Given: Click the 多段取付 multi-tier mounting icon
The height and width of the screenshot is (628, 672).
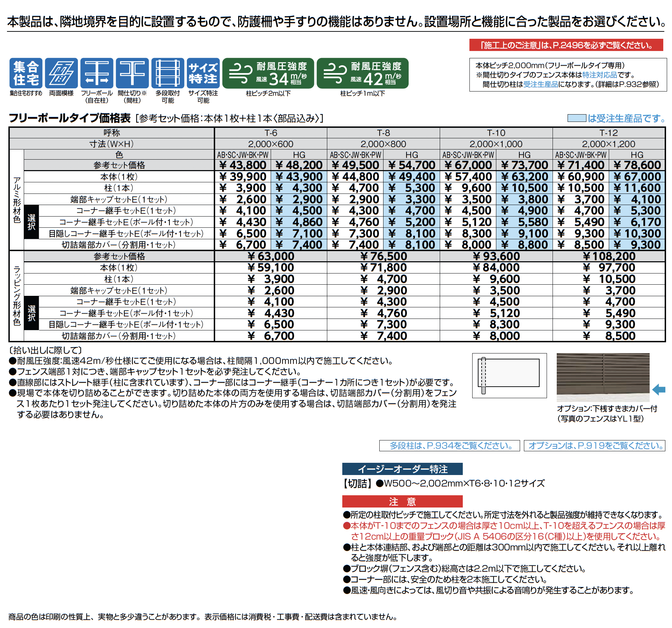Looking at the screenshot, I should (168, 73).
